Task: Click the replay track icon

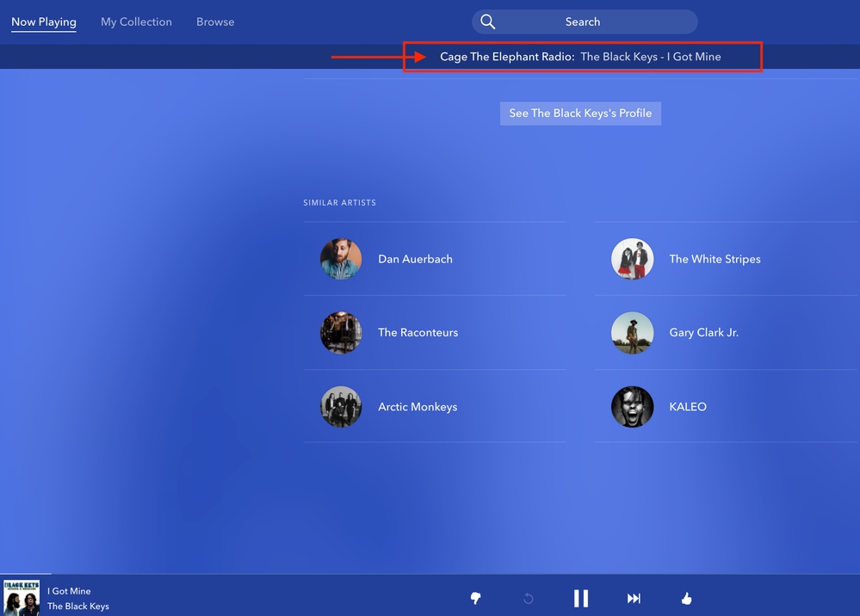Action: point(529,599)
